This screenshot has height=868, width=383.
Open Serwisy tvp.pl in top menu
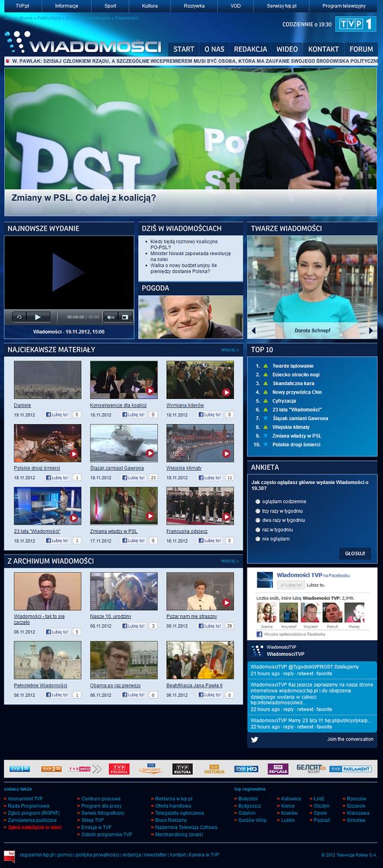(282, 5)
